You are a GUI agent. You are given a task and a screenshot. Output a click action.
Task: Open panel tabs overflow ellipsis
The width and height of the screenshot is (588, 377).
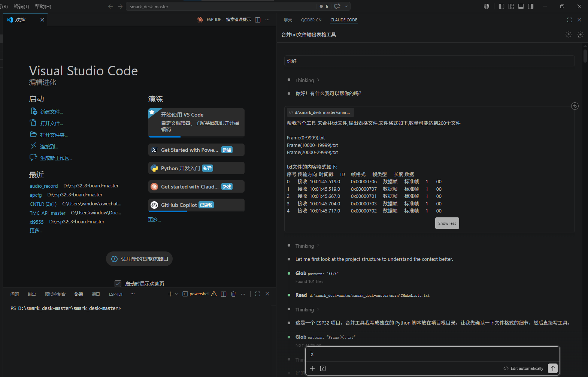[x=133, y=294]
